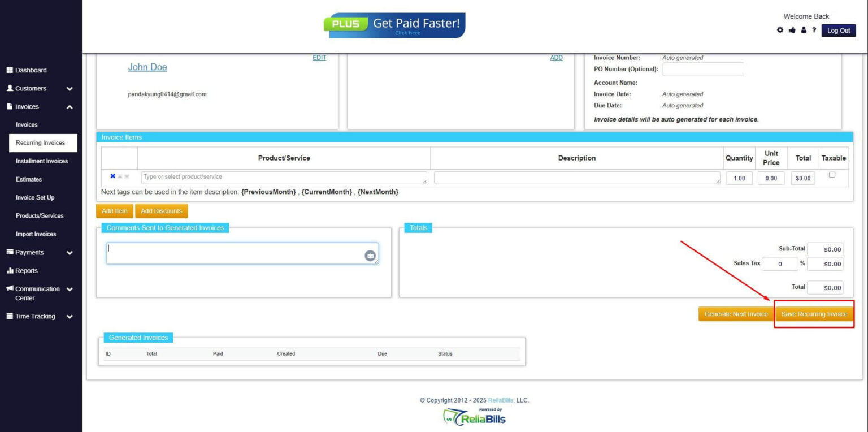This screenshot has height=432, width=868.
Task: Open the John Doe customer link
Action: coord(147,67)
